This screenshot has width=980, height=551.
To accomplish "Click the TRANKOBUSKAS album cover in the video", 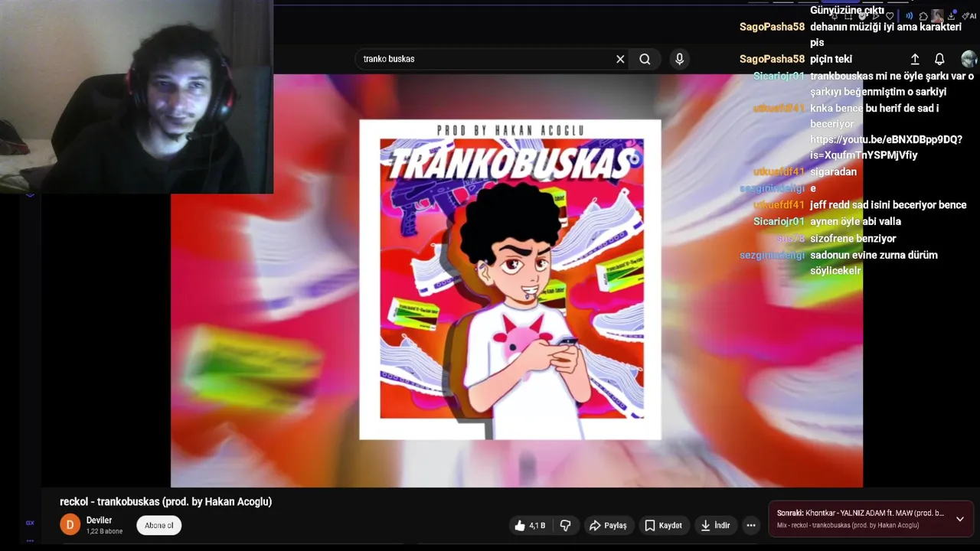I will coord(510,279).
